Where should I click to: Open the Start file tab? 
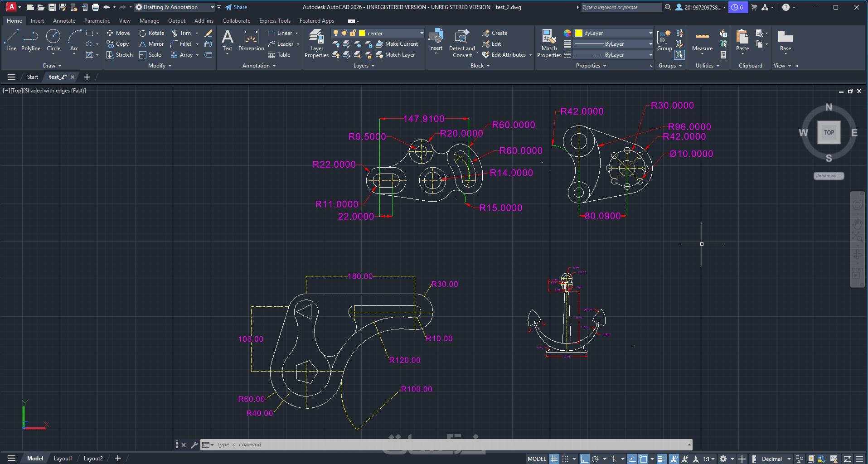tap(33, 77)
